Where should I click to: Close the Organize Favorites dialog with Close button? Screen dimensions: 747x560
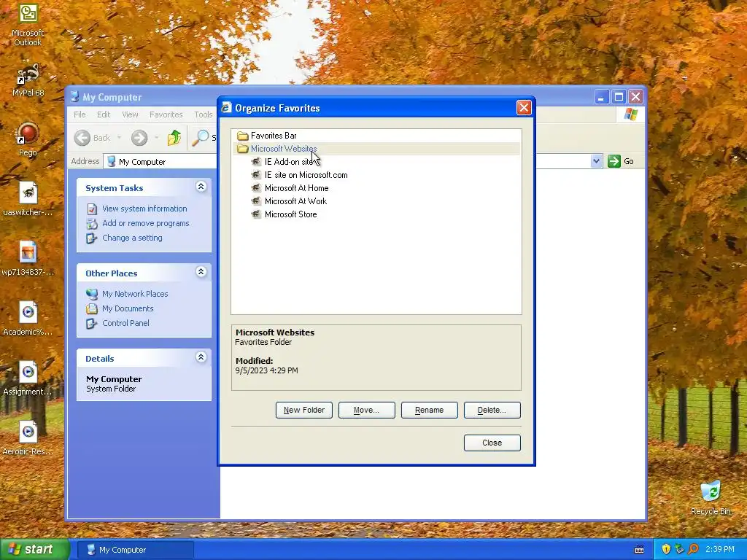(x=492, y=443)
